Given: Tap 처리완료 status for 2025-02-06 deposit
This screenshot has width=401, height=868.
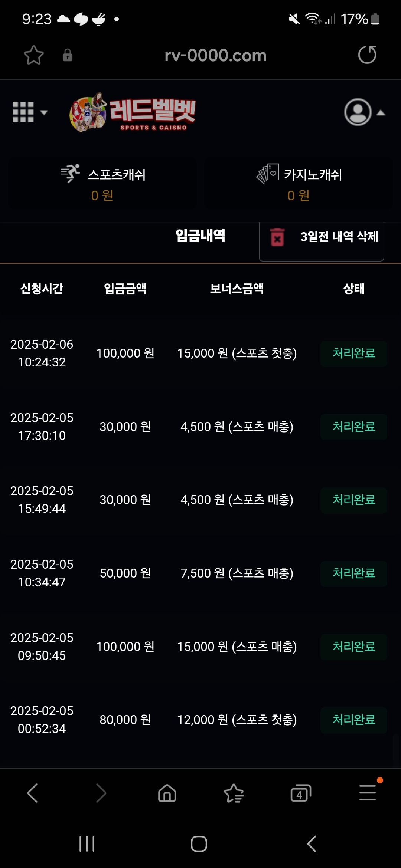Looking at the screenshot, I should click(353, 354).
